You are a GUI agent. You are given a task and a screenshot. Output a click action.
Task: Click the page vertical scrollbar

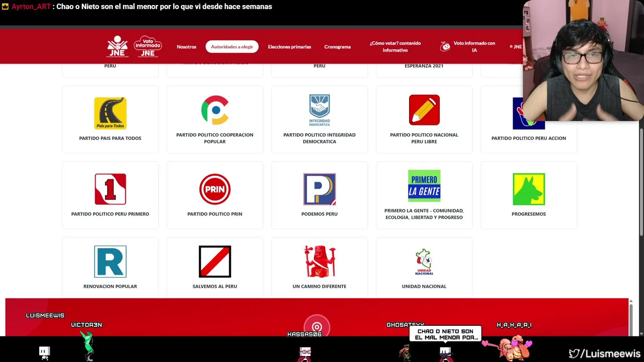(x=641, y=181)
